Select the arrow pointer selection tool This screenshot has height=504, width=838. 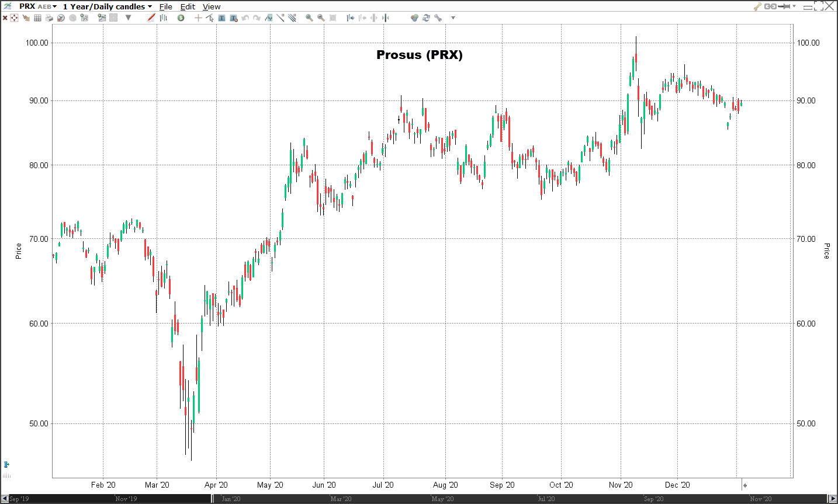point(210,18)
